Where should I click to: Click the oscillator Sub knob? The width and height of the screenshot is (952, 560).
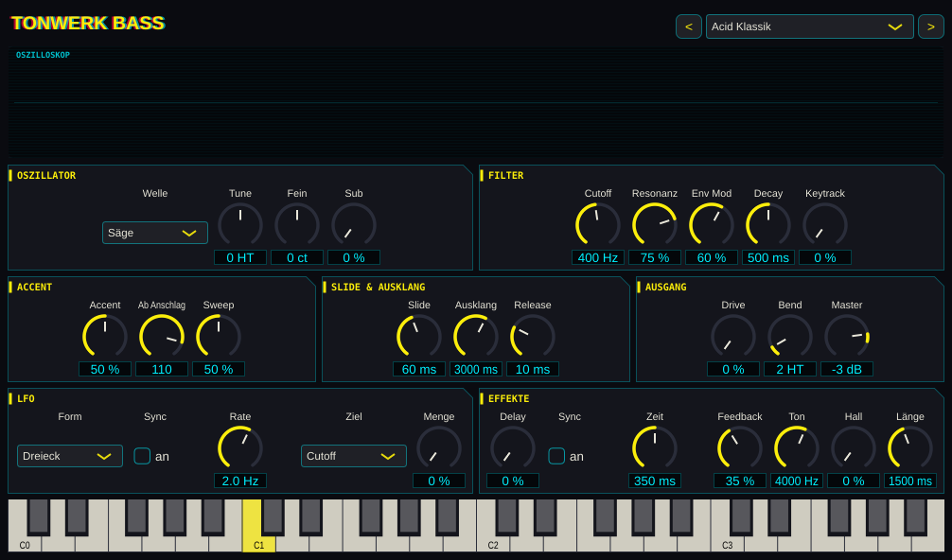(x=354, y=225)
